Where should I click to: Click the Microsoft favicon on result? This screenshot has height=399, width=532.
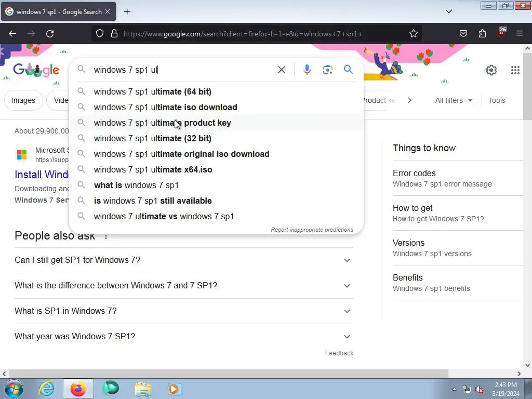pos(22,155)
